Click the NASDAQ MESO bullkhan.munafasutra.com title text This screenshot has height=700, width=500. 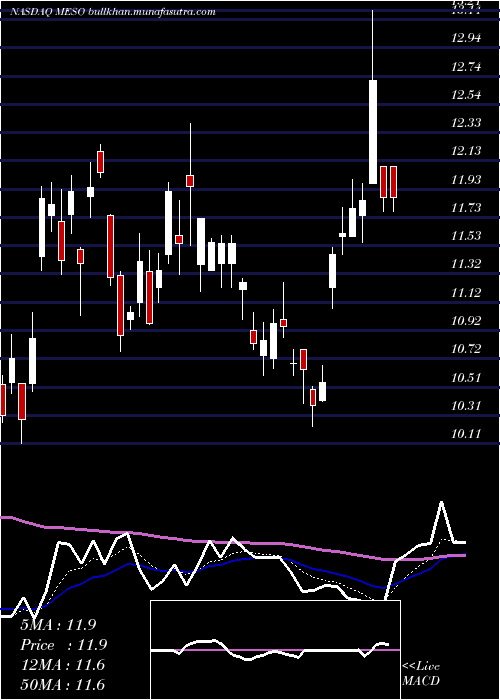(113, 12)
